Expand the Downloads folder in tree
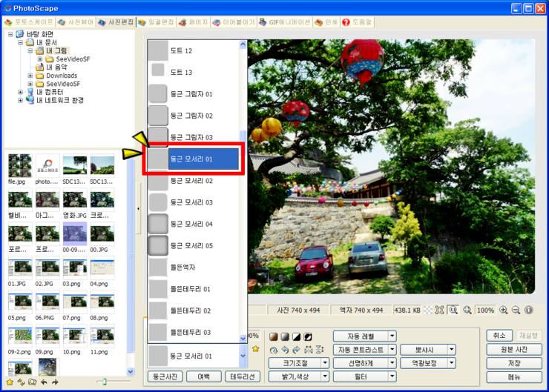Image resolution: width=549 pixels, height=392 pixels. point(30,76)
